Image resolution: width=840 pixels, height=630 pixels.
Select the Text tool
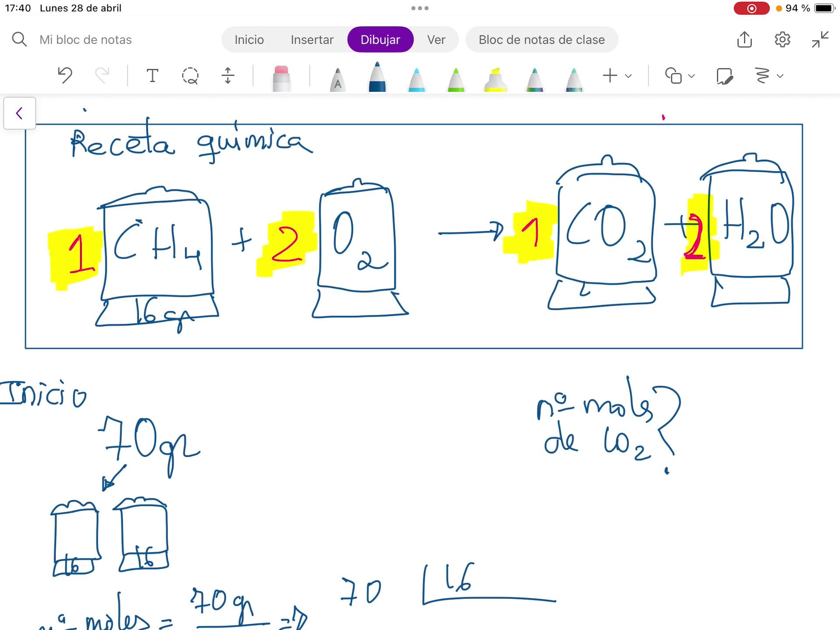tap(152, 76)
